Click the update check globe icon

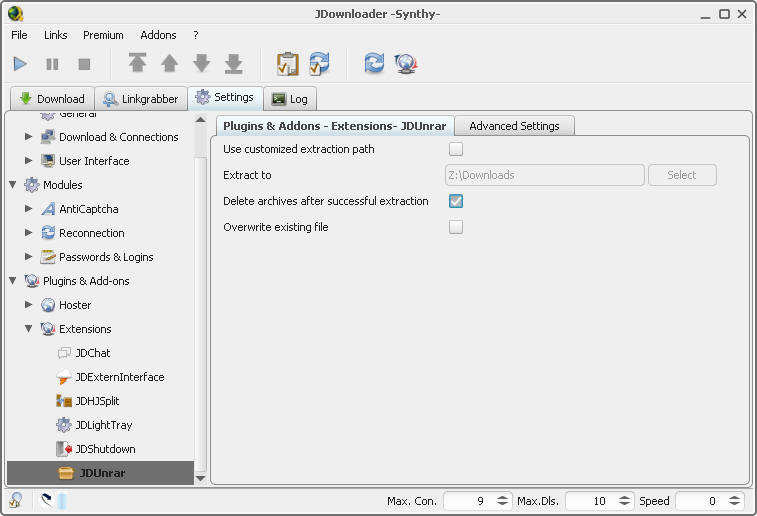[406, 63]
